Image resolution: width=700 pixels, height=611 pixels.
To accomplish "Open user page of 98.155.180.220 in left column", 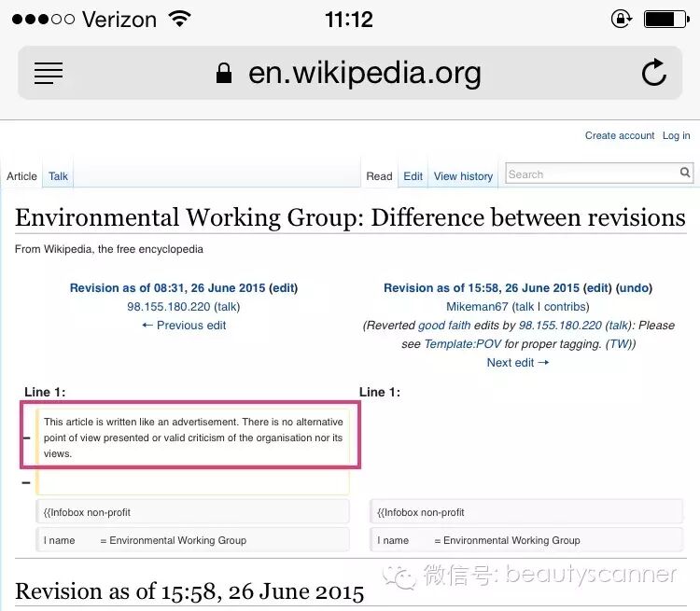I will [x=168, y=307].
